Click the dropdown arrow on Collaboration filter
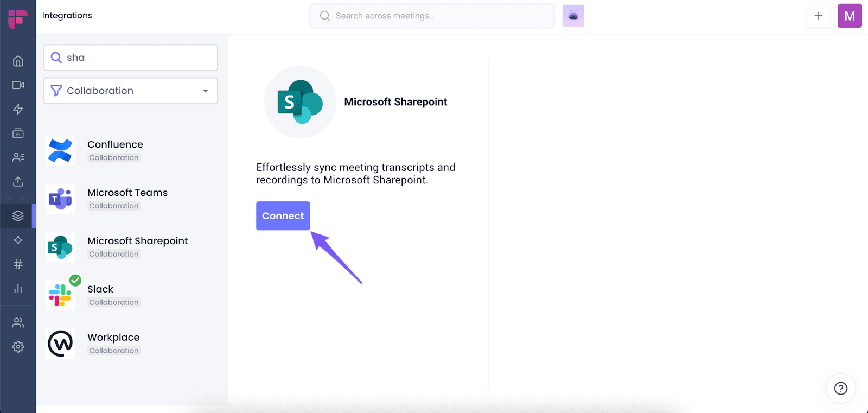The image size is (868, 413). [x=206, y=91]
